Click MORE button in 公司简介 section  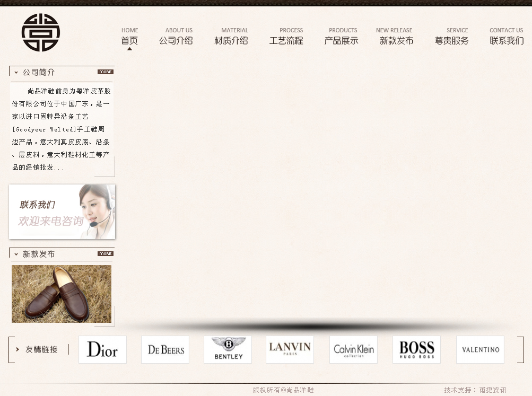tap(105, 72)
